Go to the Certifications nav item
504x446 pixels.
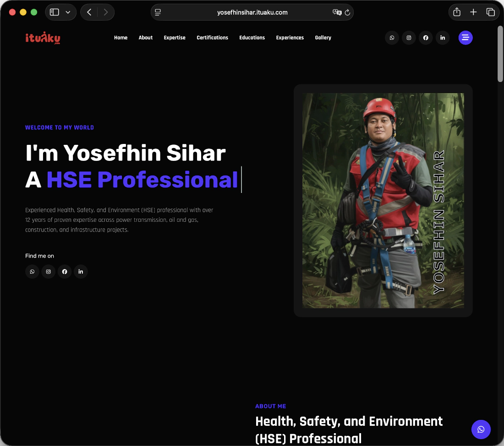pyautogui.click(x=213, y=38)
